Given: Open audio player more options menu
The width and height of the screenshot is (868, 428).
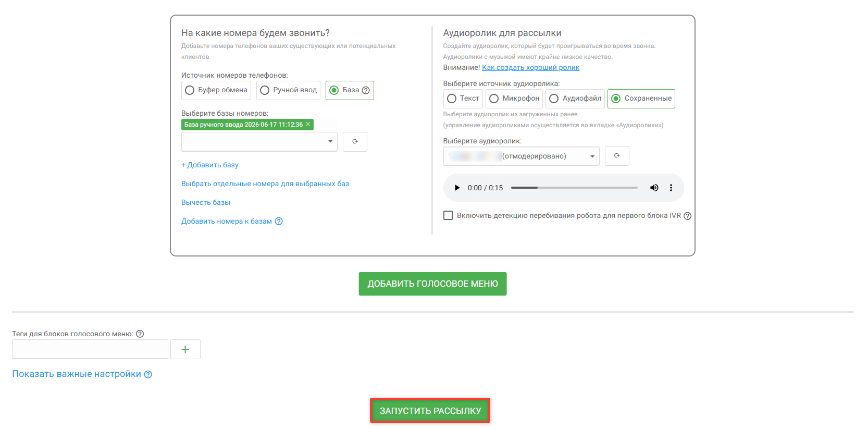Looking at the screenshot, I should click(x=671, y=188).
